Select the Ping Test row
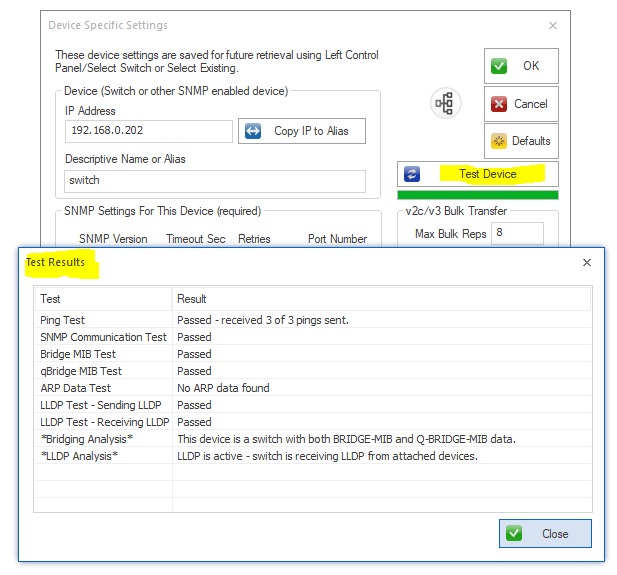 coord(313,320)
